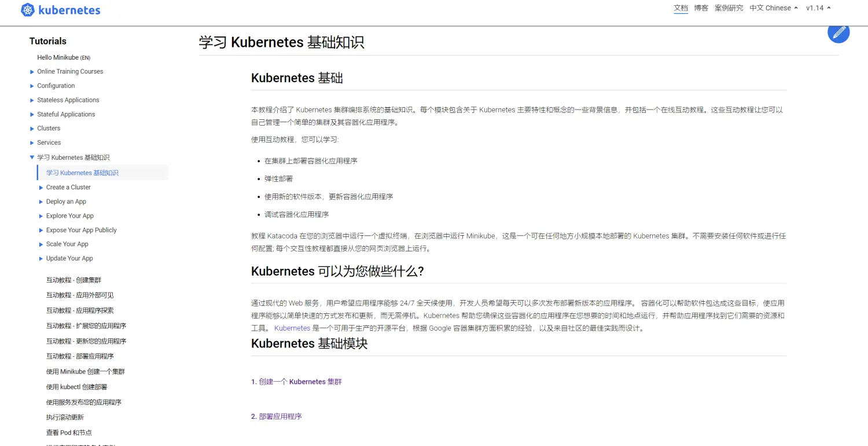The height and width of the screenshot is (446, 868).
Task: Open the v1.14 version dropdown
Action: [x=818, y=8]
